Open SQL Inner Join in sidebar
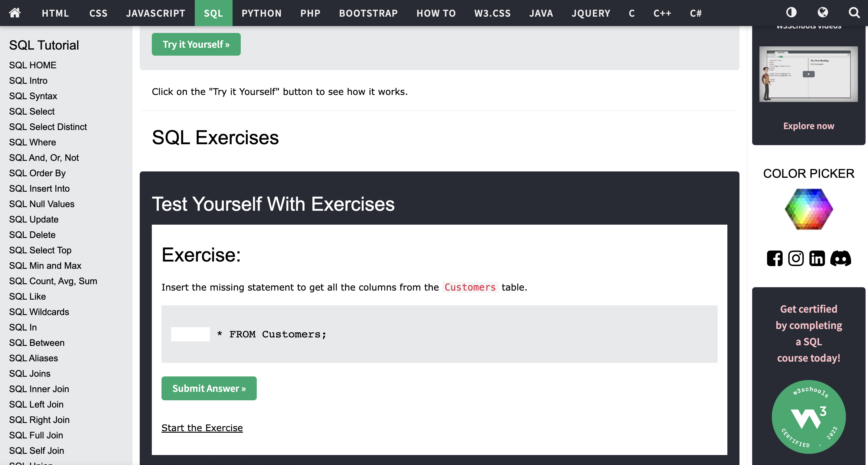The image size is (868, 465). pos(39,389)
